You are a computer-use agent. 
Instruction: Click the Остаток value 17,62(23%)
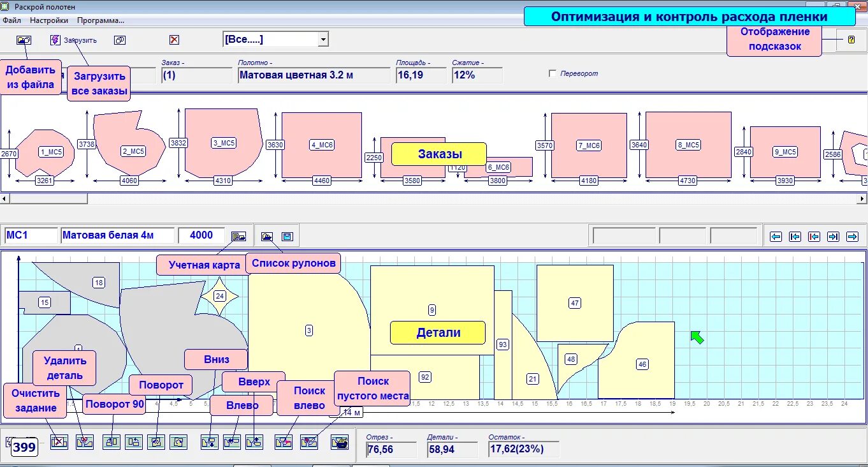523,449
